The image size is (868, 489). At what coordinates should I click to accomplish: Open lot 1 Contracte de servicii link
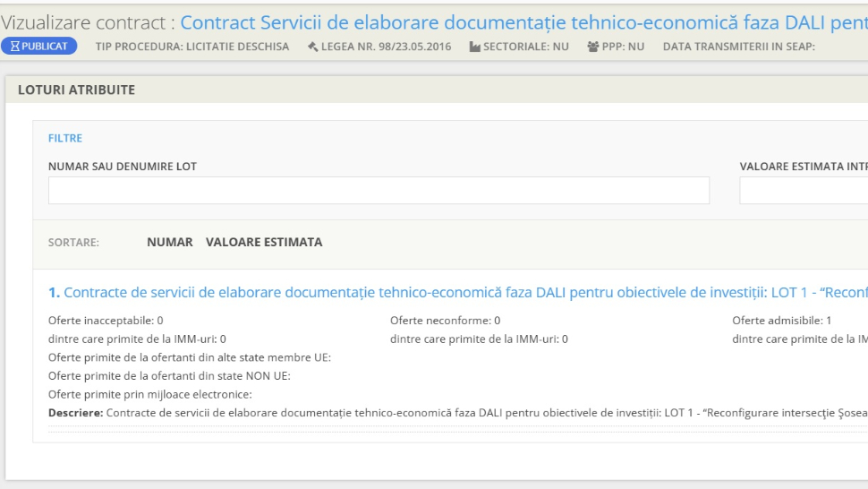click(458, 292)
